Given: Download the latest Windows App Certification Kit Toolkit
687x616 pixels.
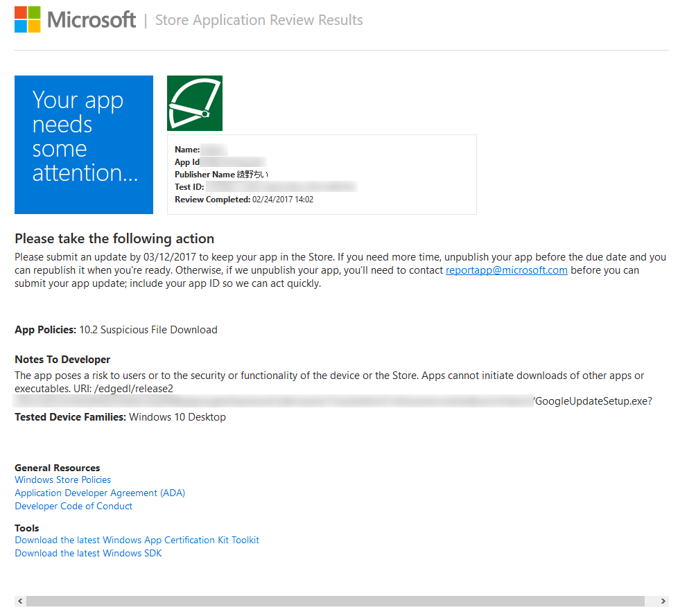Looking at the screenshot, I should (x=137, y=540).
